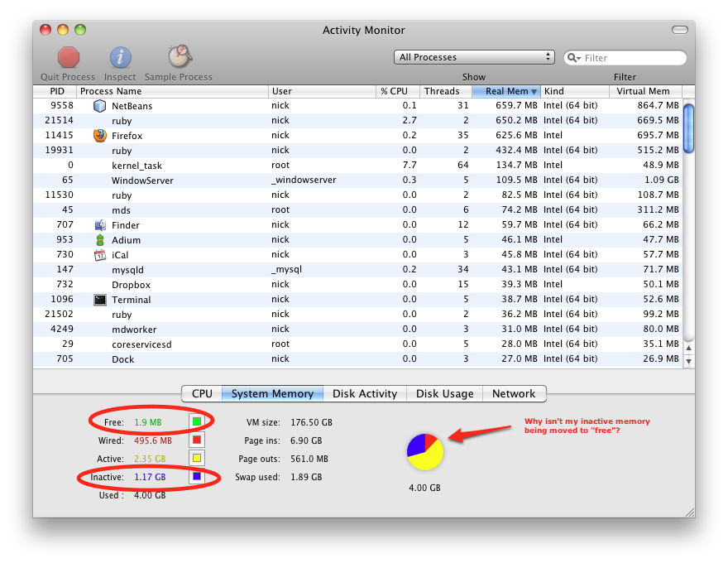Select the Firefox process row

pos(358,135)
